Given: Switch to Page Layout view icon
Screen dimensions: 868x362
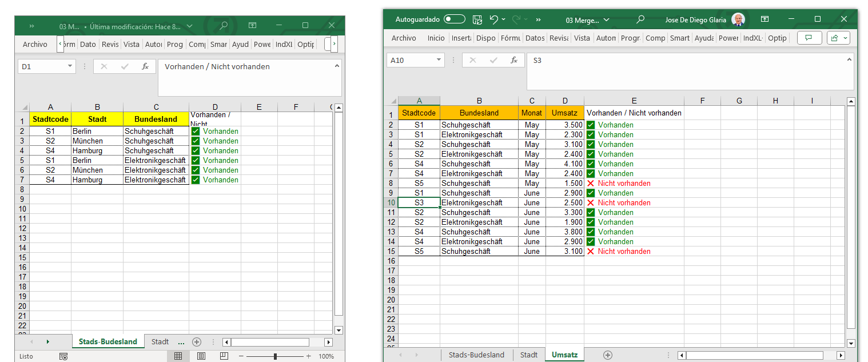Looking at the screenshot, I should 201,356.
